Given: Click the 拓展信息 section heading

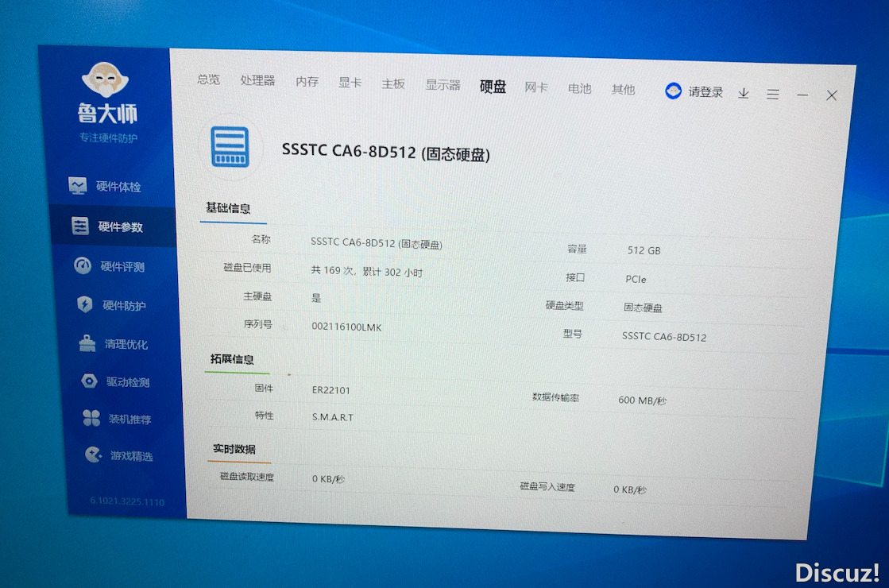Looking at the screenshot, I should pos(232,359).
